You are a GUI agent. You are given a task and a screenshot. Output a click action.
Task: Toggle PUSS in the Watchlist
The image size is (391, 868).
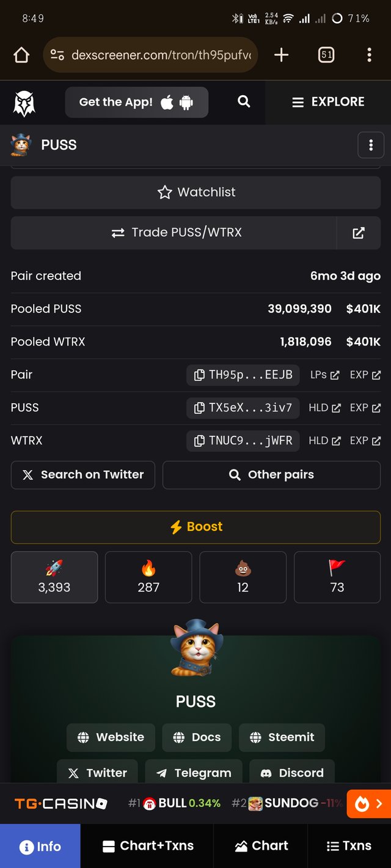(195, 192)
